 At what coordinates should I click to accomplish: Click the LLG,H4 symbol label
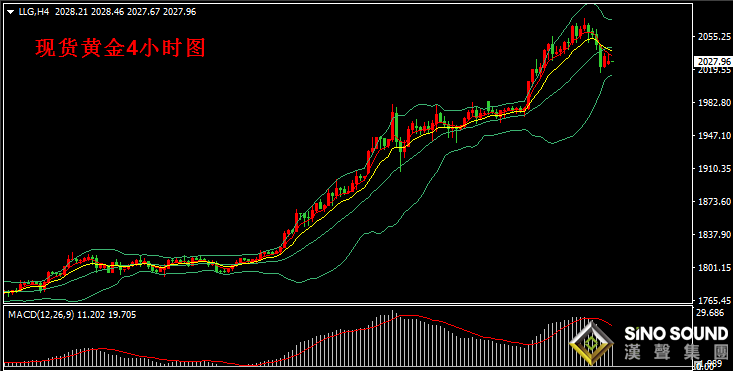click(34, 12)
